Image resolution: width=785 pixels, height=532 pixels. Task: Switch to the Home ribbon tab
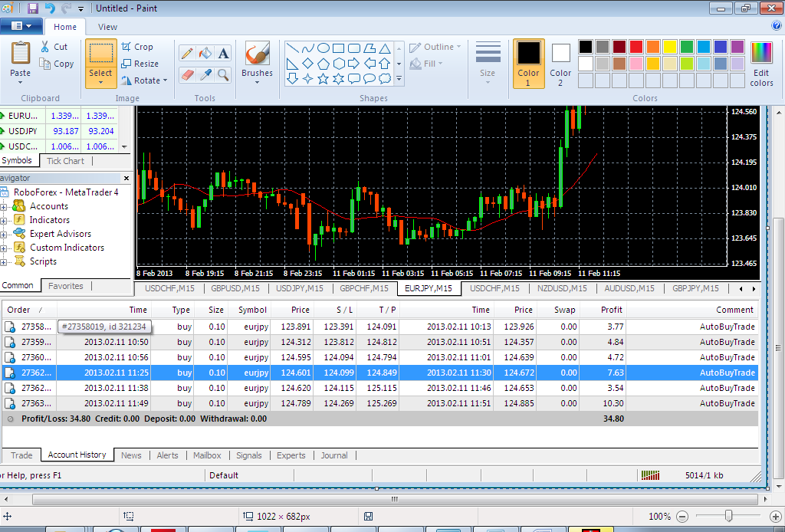pyautogui.click(x=65, y=27)
